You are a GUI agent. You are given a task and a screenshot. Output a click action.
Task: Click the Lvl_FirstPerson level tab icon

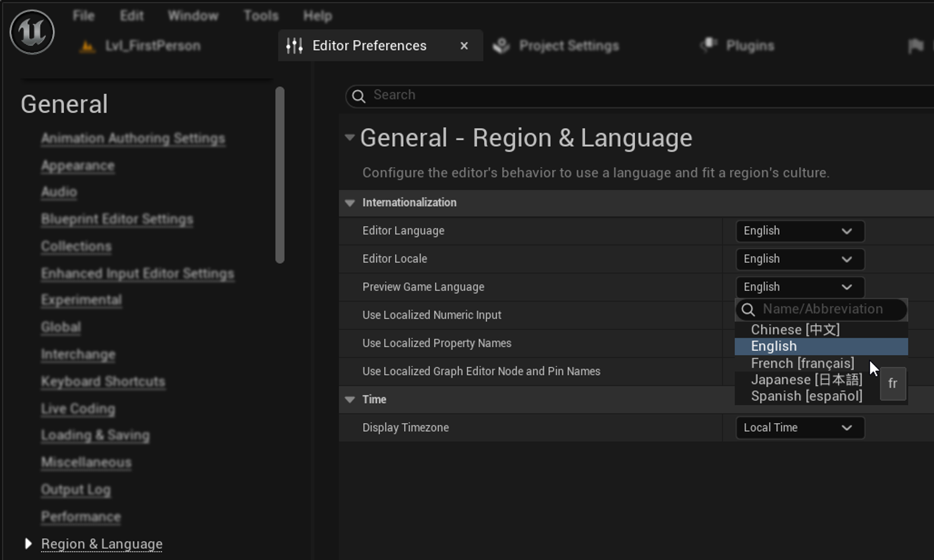click(87, 46)
